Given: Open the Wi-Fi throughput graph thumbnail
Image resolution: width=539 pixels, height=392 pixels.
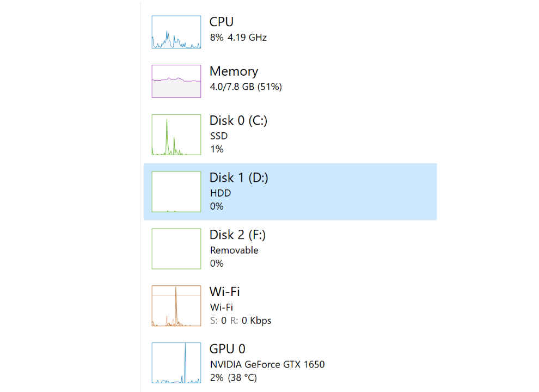Looking at the screenshot, I should click(176, 305).
